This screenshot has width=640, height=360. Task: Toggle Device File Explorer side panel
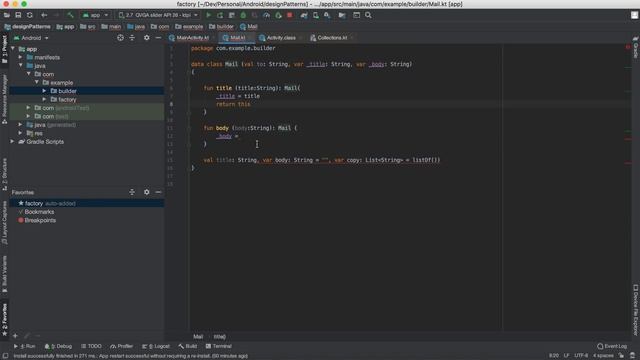(x=636, y=309)
